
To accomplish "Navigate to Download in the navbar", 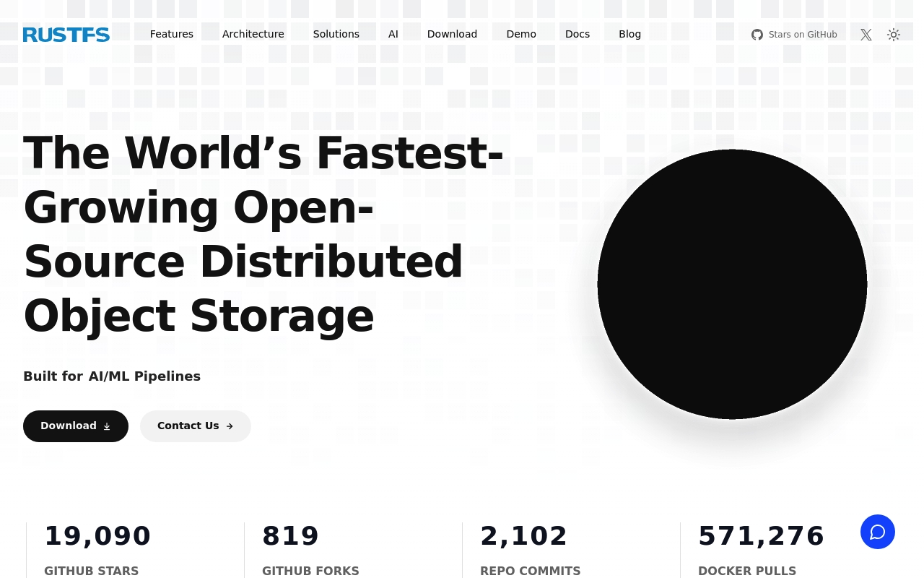I will (x=452, y=34).
